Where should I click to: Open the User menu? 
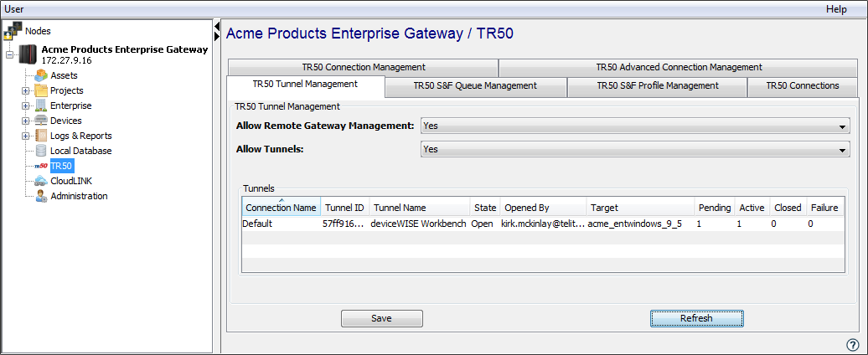pos(14,9)
